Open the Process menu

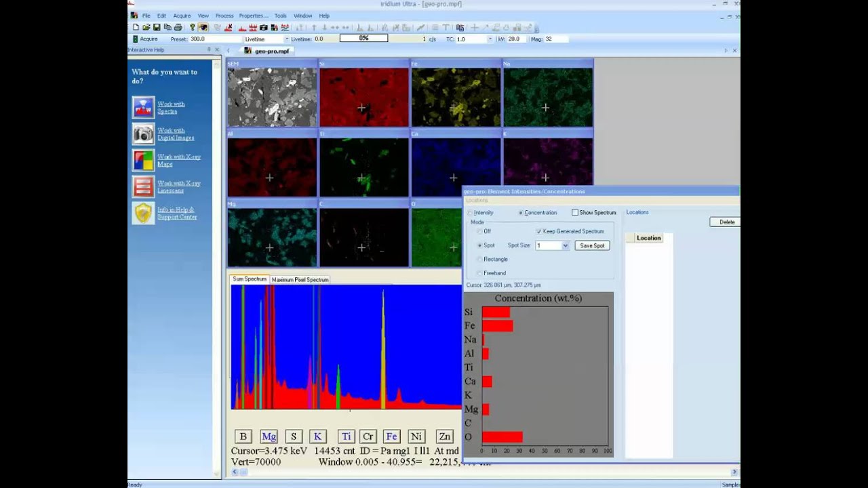pyautogui.click(x=224, y=16)
